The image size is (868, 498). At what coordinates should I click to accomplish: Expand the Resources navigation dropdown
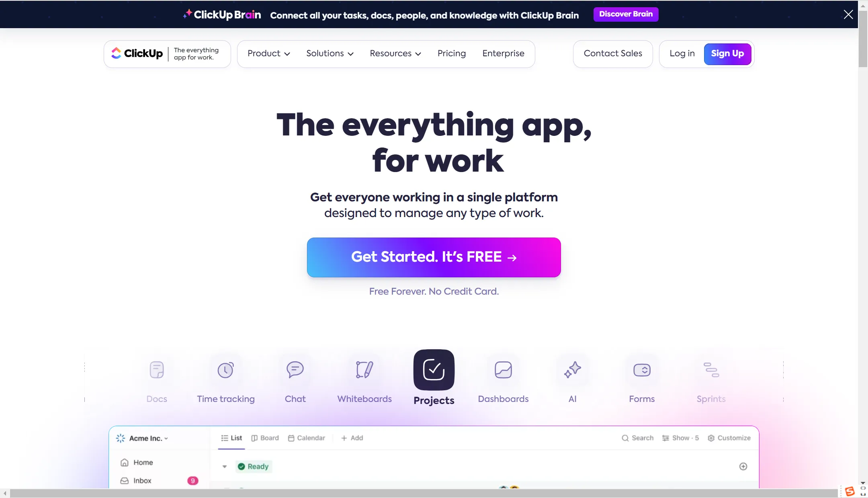[x=395, y=54]
